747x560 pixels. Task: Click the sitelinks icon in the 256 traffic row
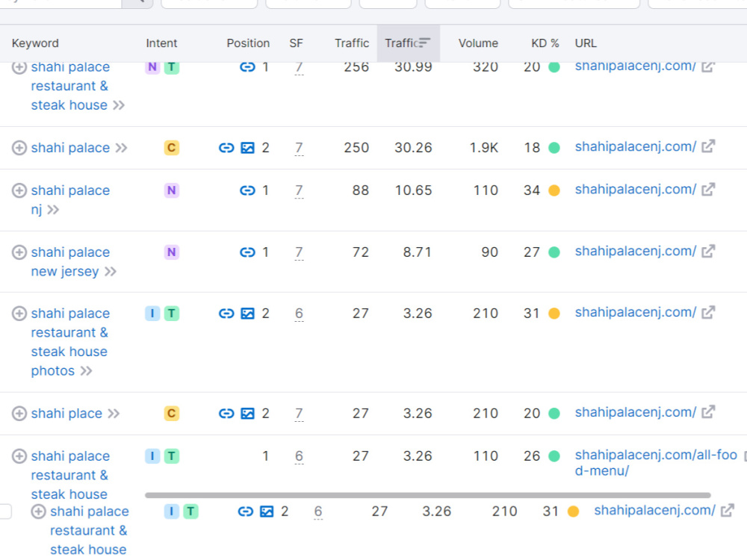[x=247, y=67]
